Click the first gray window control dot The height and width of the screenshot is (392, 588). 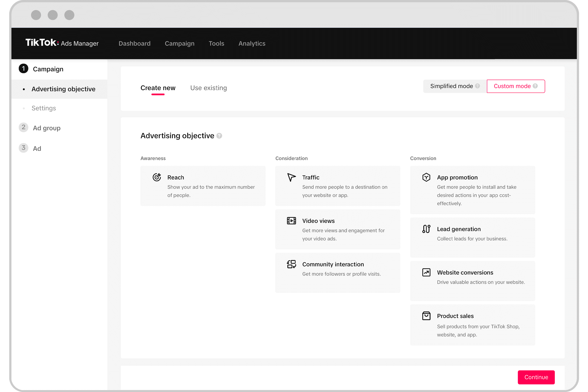36,15
